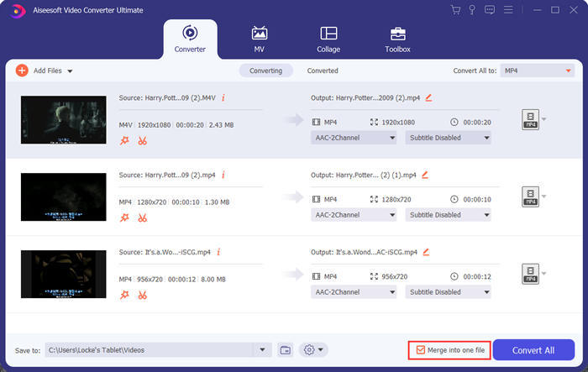Cut scissors icon for 1280x720 video
The height and width of the screenshot is (372, 588).
(142, 217)
